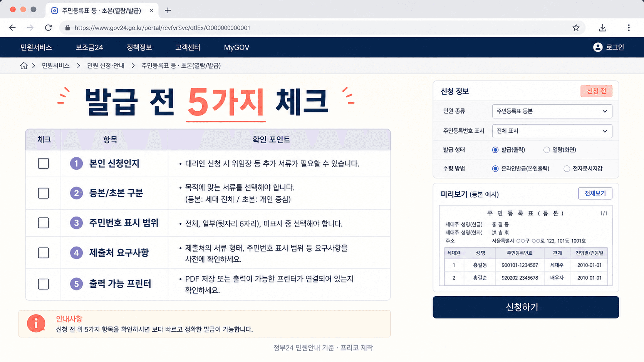The image size is (644, 362).
Task: Click the 본인 신청인지 item label
Action: [114, 163]
